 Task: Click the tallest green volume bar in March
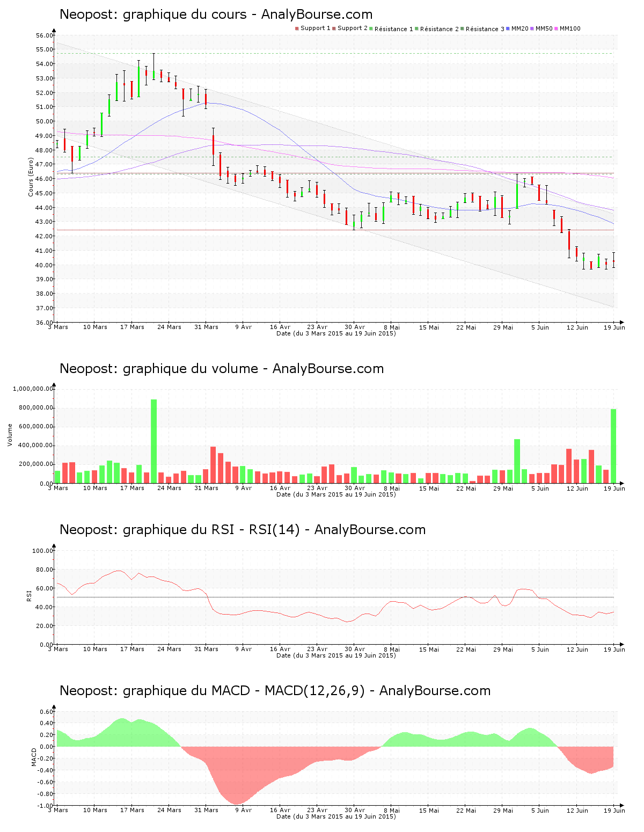tap(154, 441)
